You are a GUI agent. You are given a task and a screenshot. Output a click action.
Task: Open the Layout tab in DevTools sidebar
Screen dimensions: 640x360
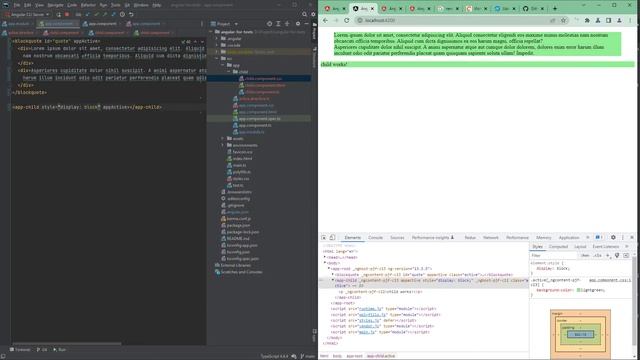click(x=580, y=247)
